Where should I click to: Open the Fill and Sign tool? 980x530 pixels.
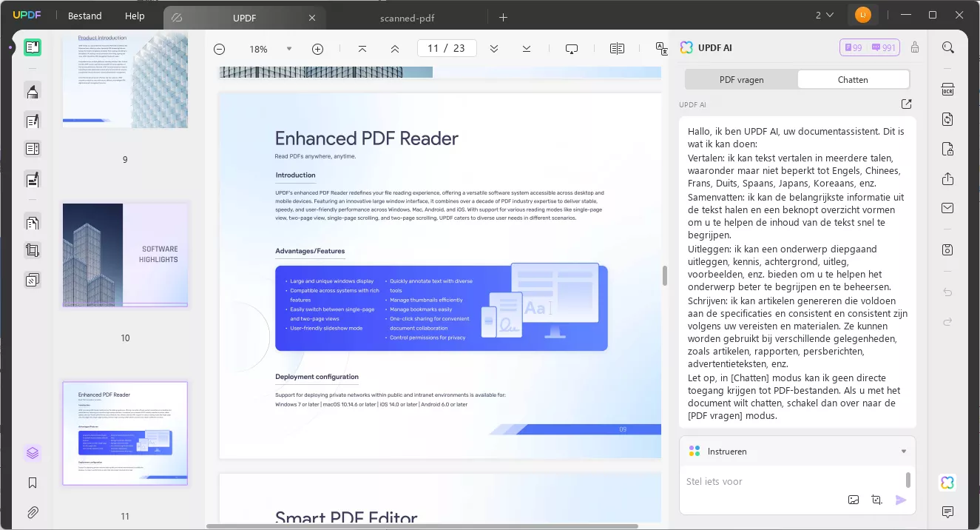tap(33, 178)
